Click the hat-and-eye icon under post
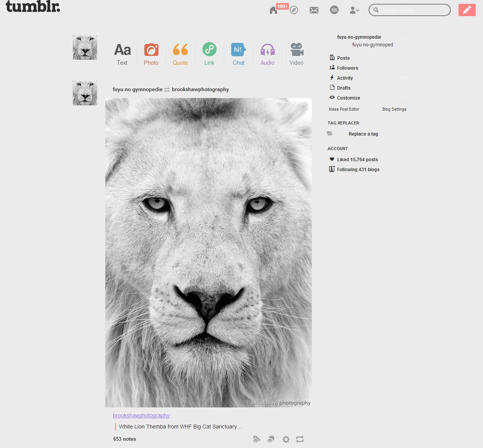This screenshot has width=483, height=448. point(271,439)
